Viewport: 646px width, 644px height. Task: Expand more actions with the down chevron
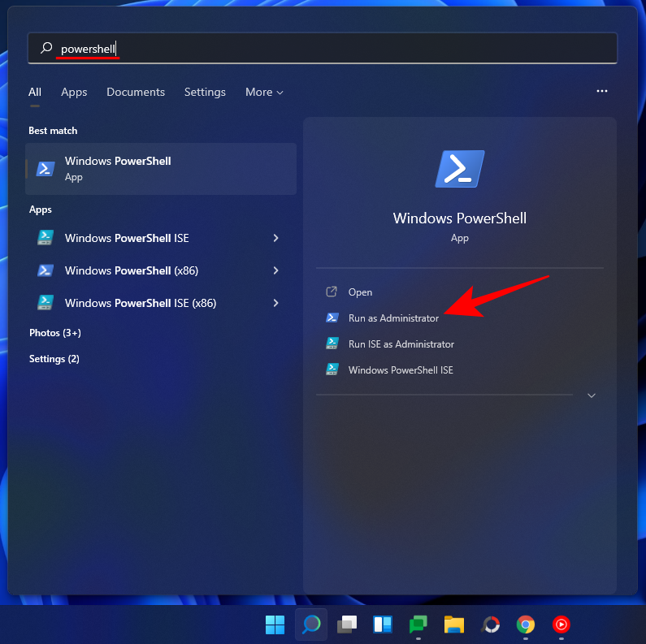592,395
